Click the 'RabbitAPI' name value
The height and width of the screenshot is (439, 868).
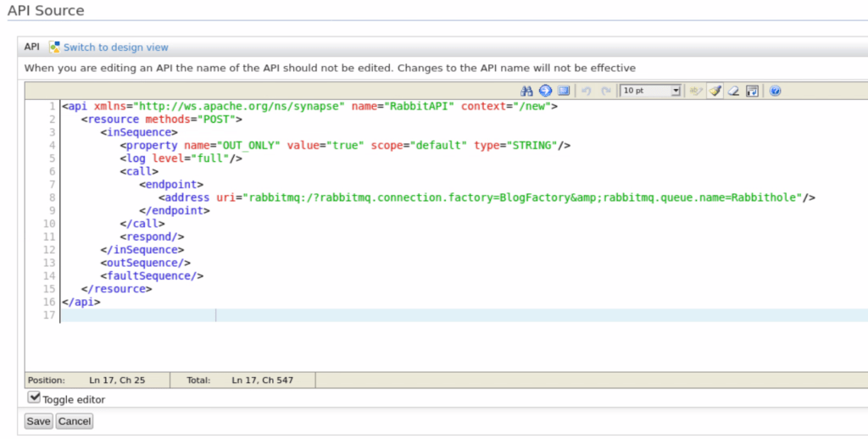coord(419,106)
